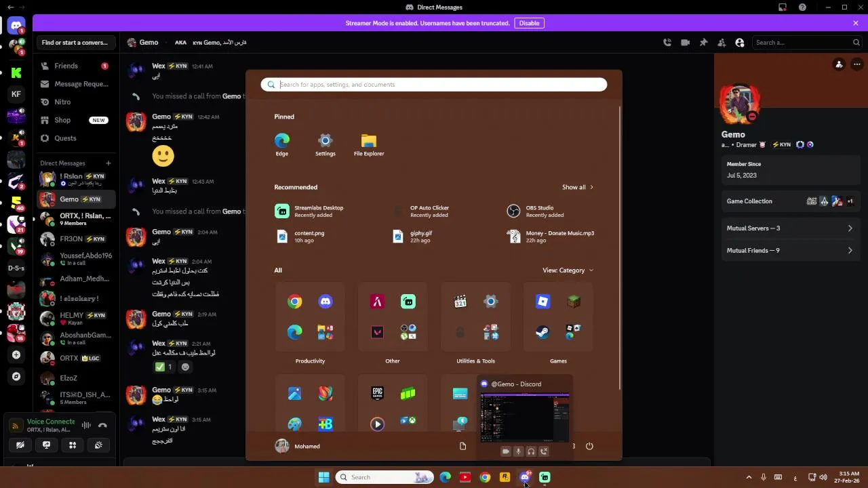Disable Streamer Mode from banner
This screenshot has height=488, width=868.
(x=529, y=23)
